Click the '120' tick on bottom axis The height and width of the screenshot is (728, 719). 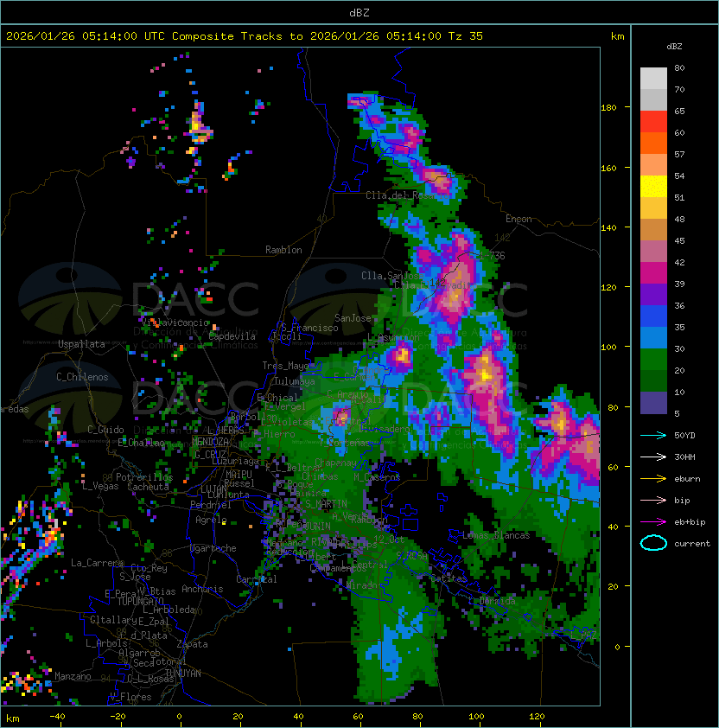537,717
